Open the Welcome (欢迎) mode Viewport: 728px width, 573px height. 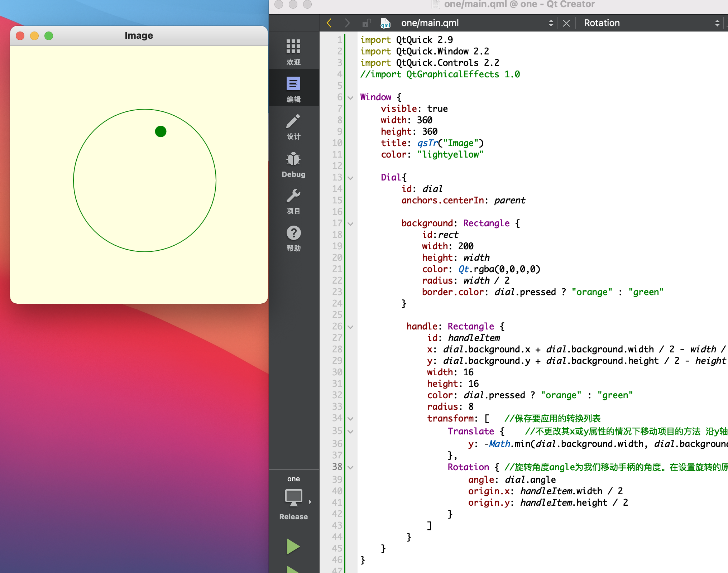[x=293, y=51]
